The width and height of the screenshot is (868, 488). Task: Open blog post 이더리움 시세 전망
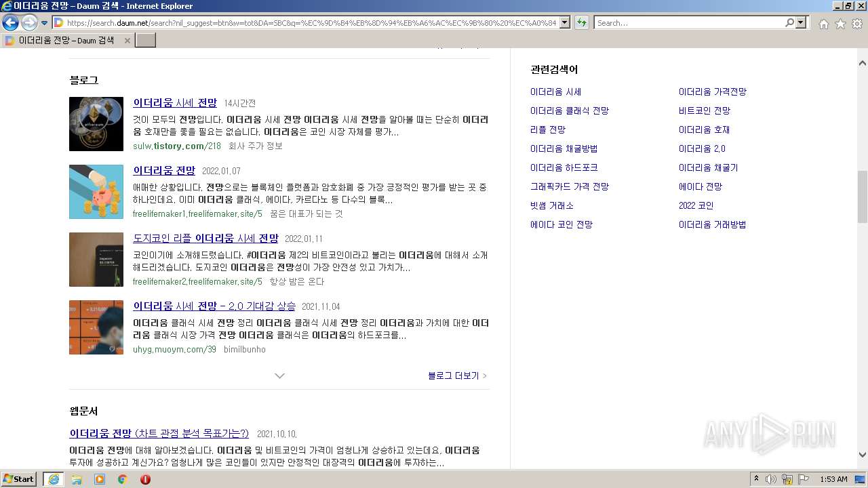(175, 103)
